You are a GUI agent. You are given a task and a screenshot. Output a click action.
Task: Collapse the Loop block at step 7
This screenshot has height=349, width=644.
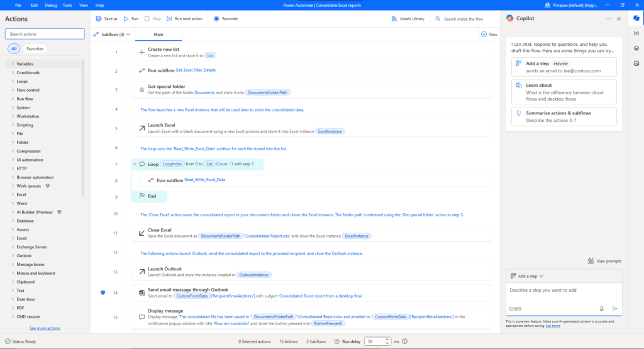[135, 164]
